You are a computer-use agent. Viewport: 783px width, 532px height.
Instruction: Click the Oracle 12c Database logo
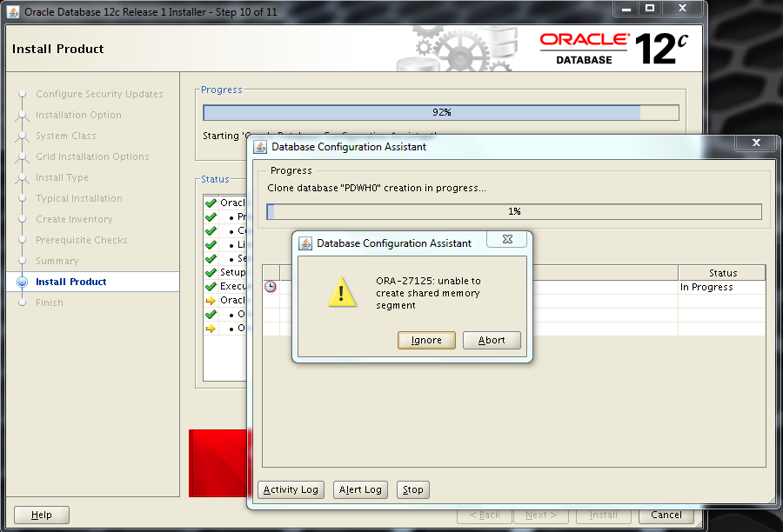coord(607,49)
